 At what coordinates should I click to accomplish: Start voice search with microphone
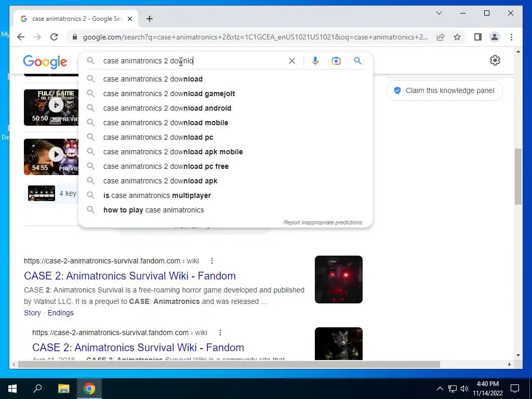tap(315, 61)
